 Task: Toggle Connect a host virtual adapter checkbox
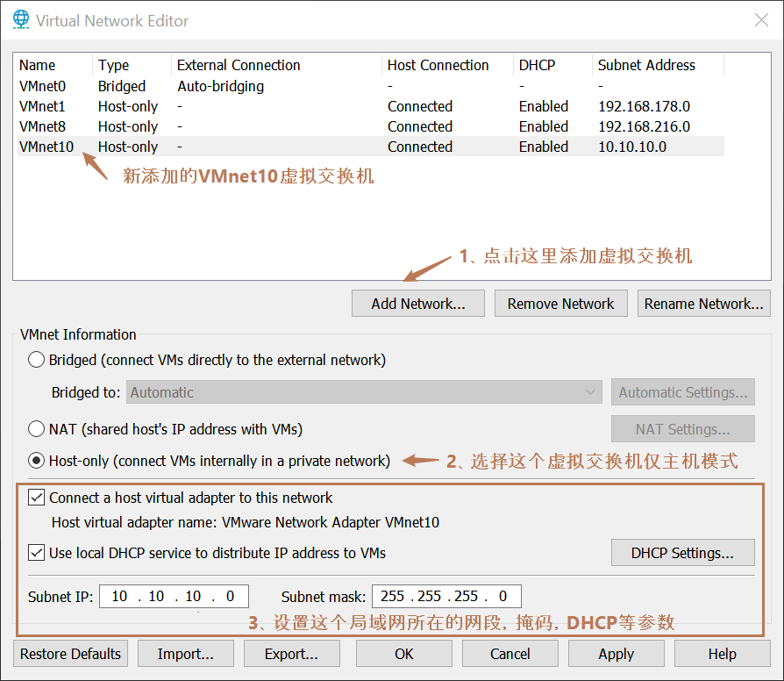pos(36,498)
